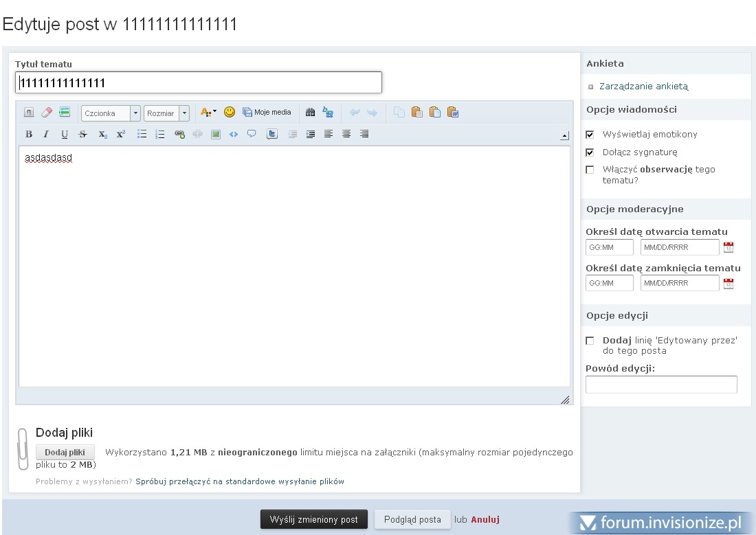Click the Wyślij zmieniony post button

point(314,519)
